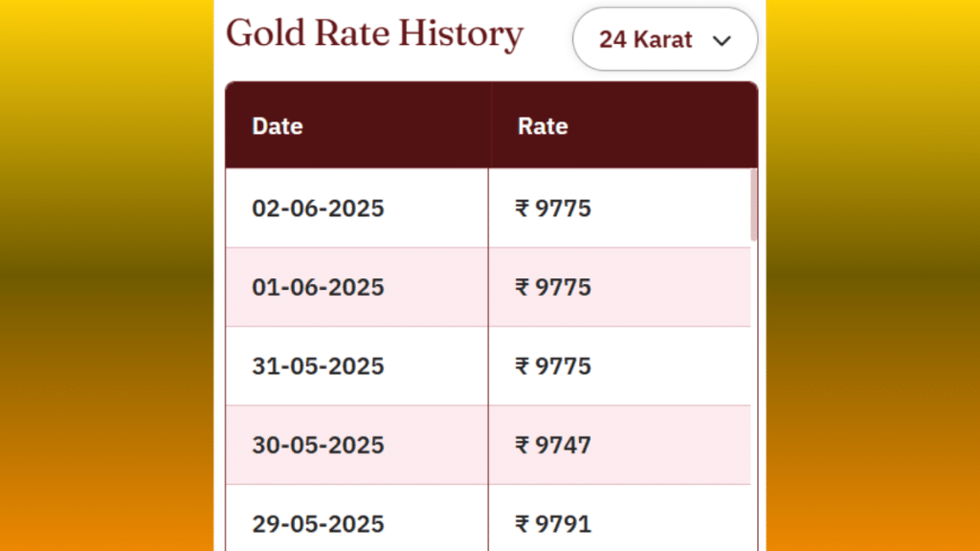The image size is (980, 551).
Task: Click the Rate column header
Action: (x=543, y=126)
